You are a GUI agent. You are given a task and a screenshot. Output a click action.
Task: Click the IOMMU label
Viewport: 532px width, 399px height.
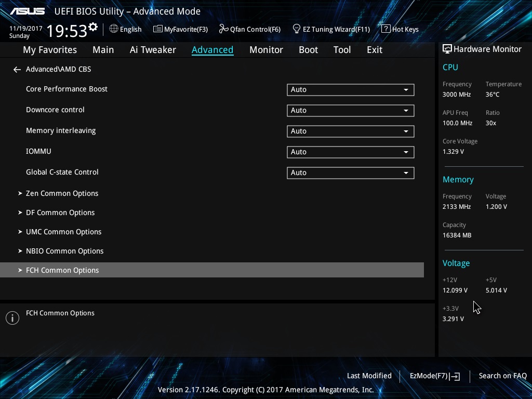coord(38,151)
